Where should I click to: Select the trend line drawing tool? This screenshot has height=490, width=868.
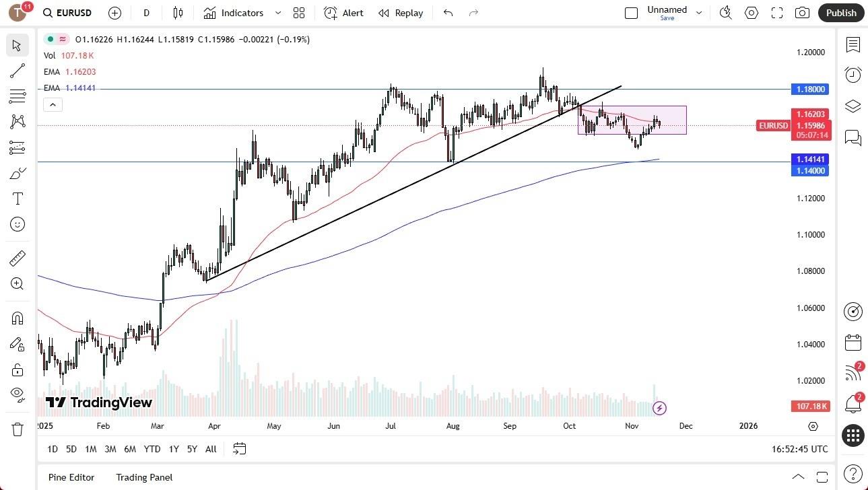coord(18,71)
